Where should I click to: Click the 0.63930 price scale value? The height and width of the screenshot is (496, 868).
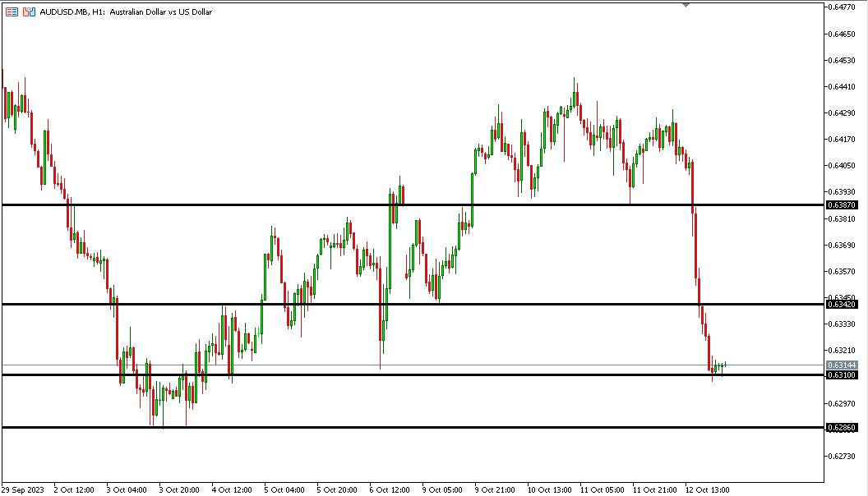pos(842,192)
